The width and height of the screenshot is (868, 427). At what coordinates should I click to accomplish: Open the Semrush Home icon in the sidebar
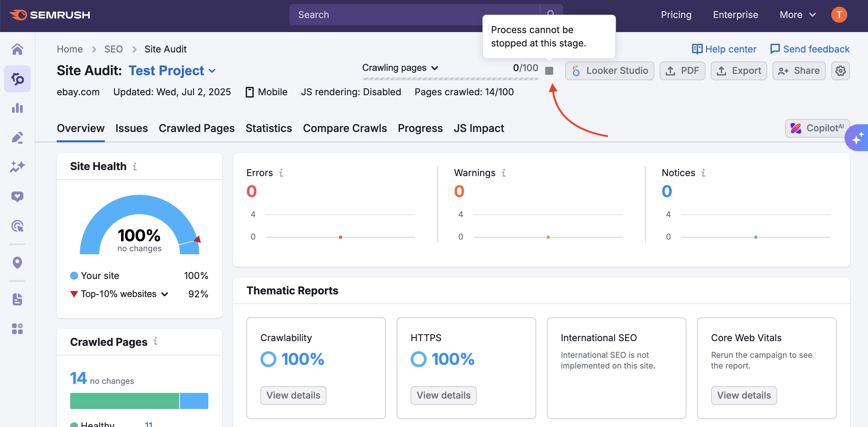(x=17, y=49)
